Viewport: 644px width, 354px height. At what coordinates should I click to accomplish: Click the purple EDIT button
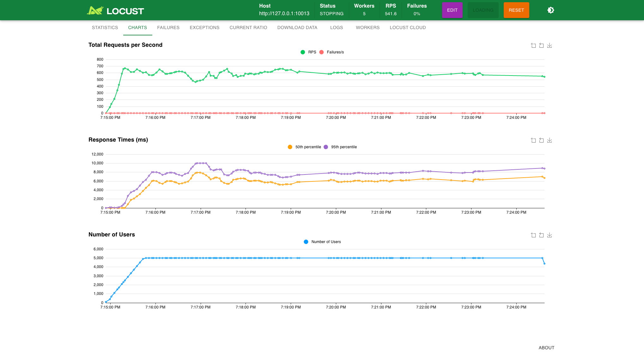pos(452,10)
